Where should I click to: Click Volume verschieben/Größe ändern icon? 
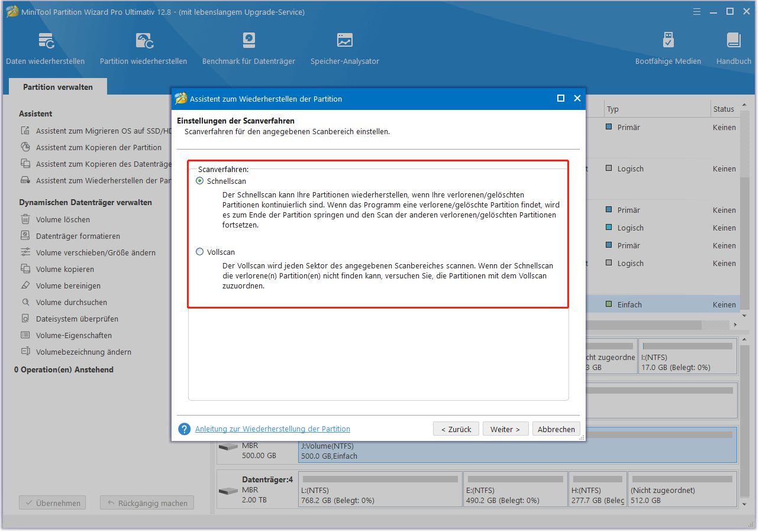[x=25, y=252]
